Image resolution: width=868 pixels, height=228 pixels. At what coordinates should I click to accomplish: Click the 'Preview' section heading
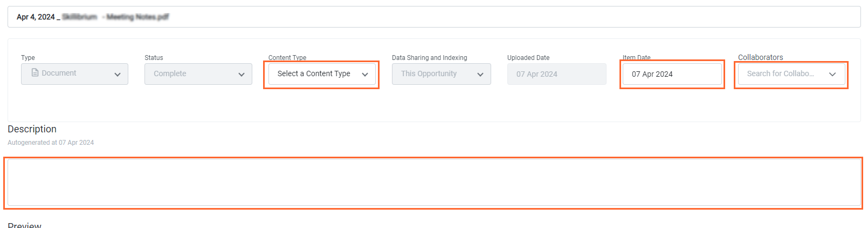click(x=24, y=225)
